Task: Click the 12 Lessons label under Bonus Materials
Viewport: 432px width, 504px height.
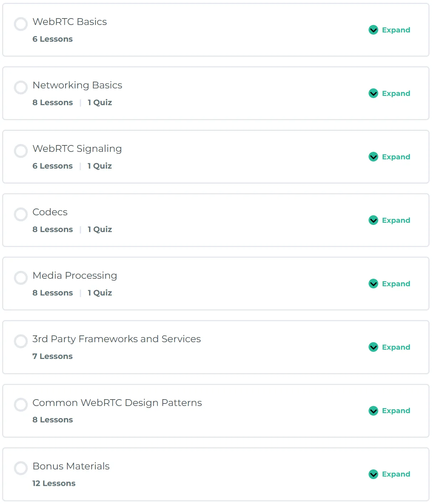Action: coord(54,483)
